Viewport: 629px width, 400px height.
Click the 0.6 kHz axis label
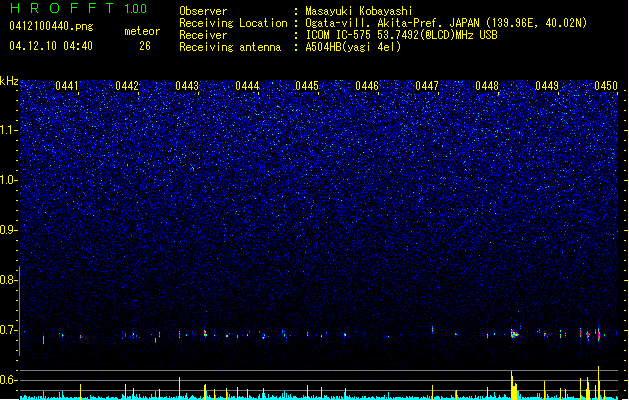coord(8,380)
